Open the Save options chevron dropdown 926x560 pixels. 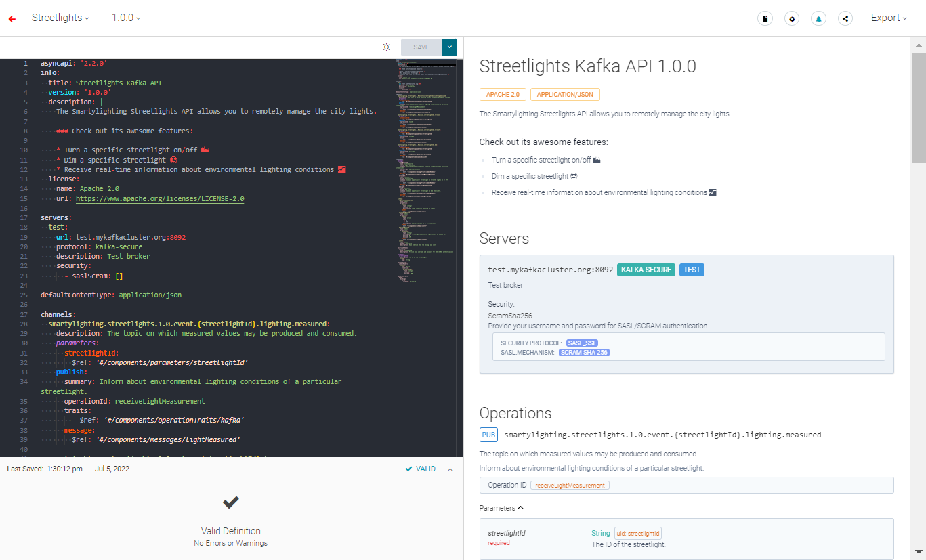[x=448, y=47]
